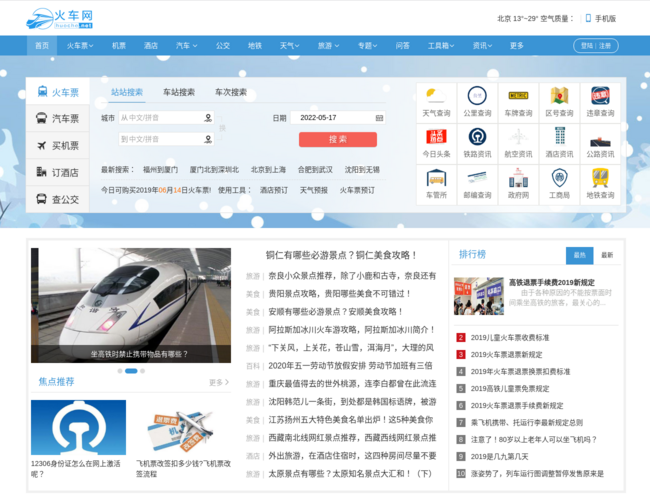Click location pin in destination city field
Screen dimensions: 650x500
(208, 139)
